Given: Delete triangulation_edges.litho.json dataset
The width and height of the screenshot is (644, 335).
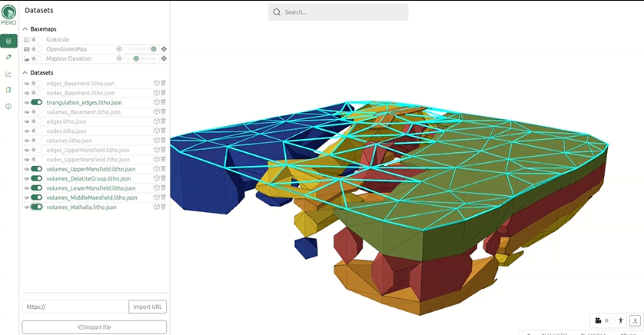Looking at the screenshot, I should coord(164,102).
